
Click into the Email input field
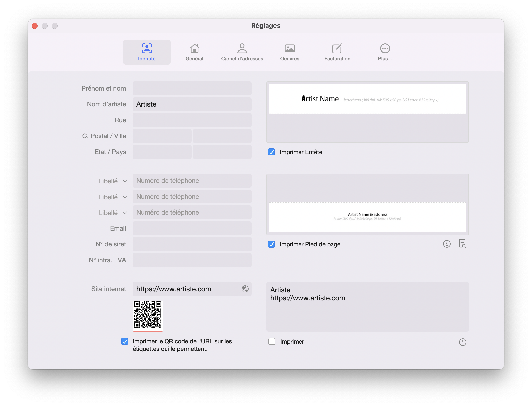click(x=192, y=228)
